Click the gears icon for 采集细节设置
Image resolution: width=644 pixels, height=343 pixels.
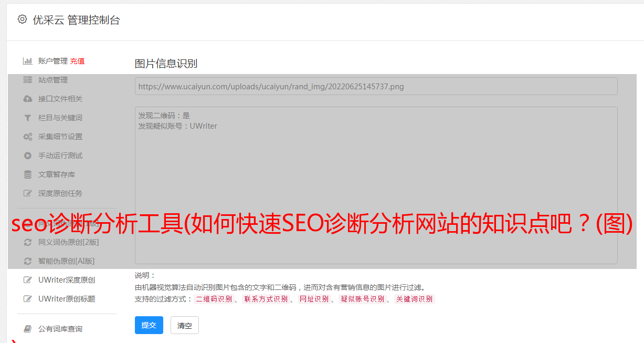tap(28, 137)
